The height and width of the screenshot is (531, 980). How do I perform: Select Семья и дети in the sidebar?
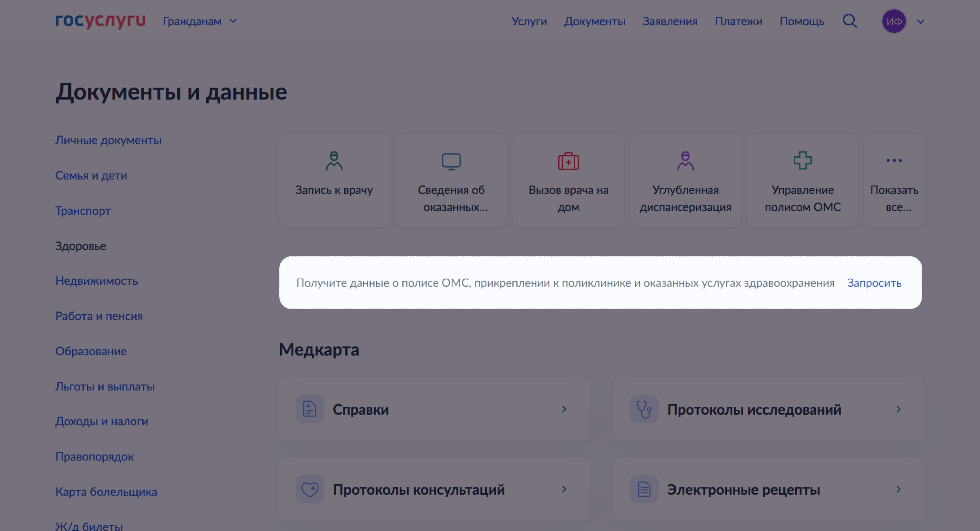pyautogui.click(x=91, y=175)
